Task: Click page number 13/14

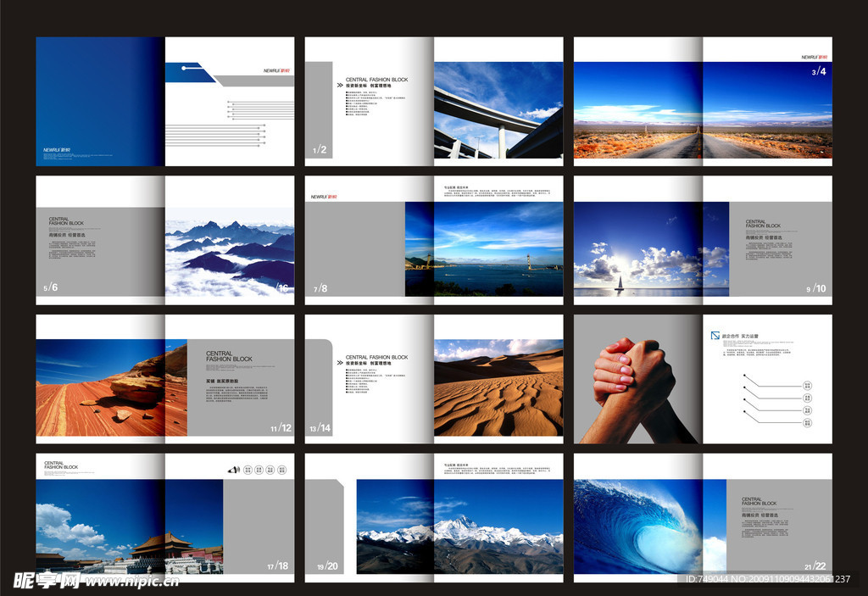Action: pyautogui.click(x=320, y=428)
